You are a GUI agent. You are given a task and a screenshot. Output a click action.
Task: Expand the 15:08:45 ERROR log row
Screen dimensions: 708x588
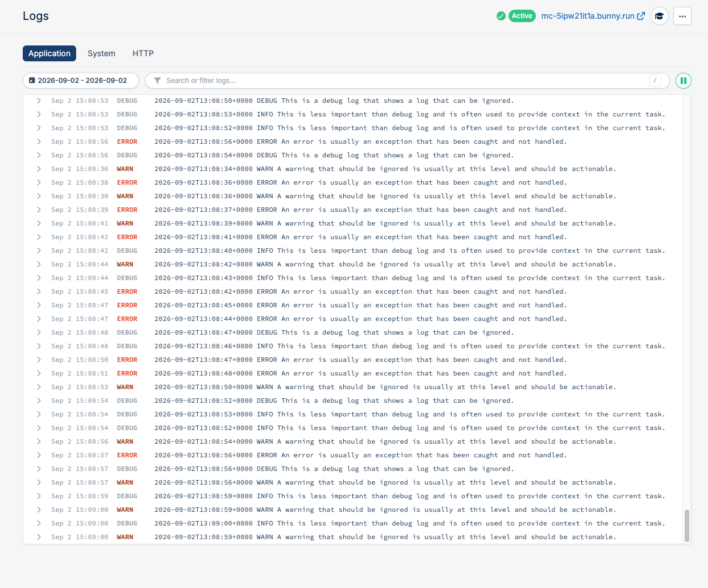39,291
